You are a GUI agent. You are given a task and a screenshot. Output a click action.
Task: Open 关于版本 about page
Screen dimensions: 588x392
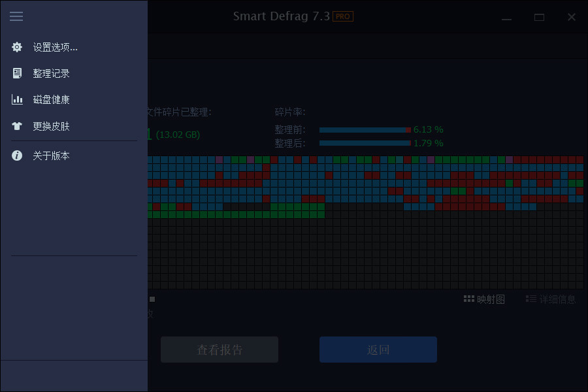pyautogui.click(x=52, y=155)
